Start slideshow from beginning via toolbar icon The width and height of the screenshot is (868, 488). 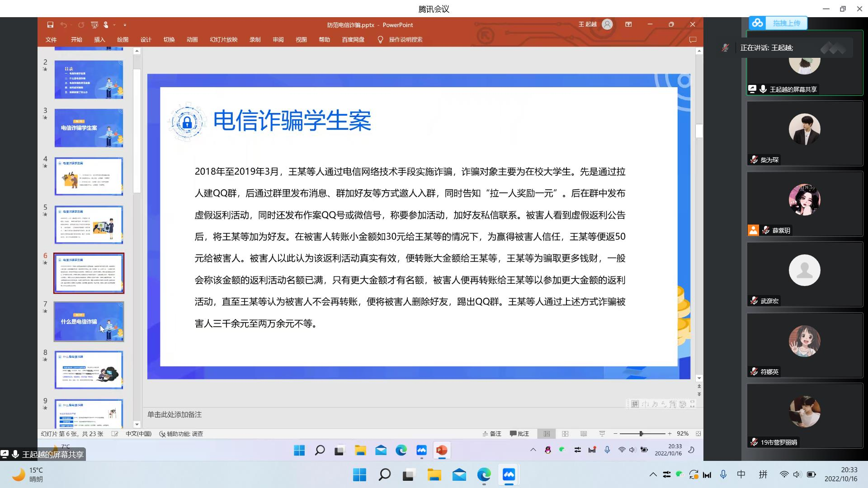(x=94, y=25)
